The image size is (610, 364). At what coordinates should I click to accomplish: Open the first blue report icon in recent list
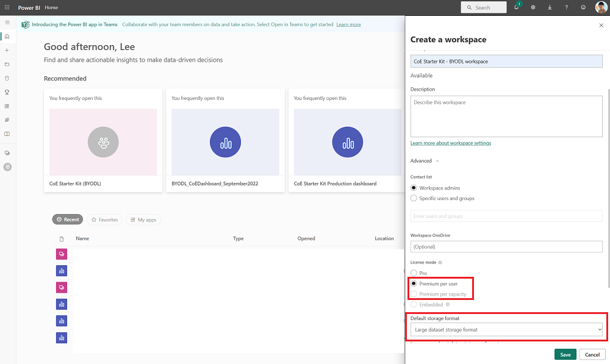(x=62, y=271)
